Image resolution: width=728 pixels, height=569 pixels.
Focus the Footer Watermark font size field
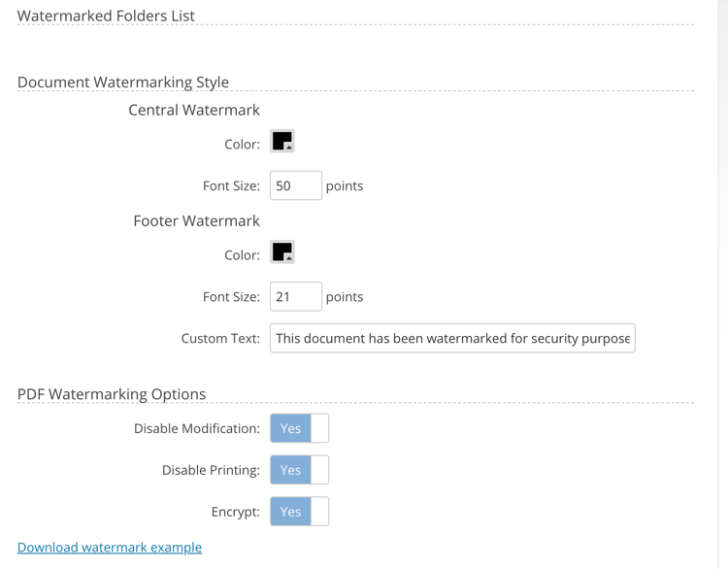tap(295, 296)
